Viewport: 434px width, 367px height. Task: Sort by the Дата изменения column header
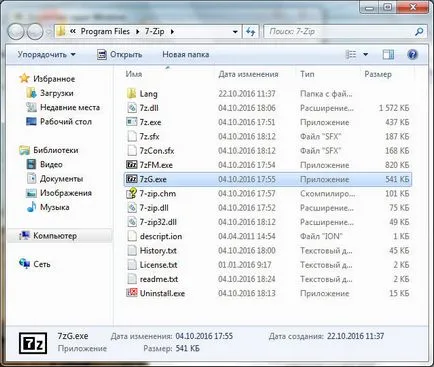248,74
